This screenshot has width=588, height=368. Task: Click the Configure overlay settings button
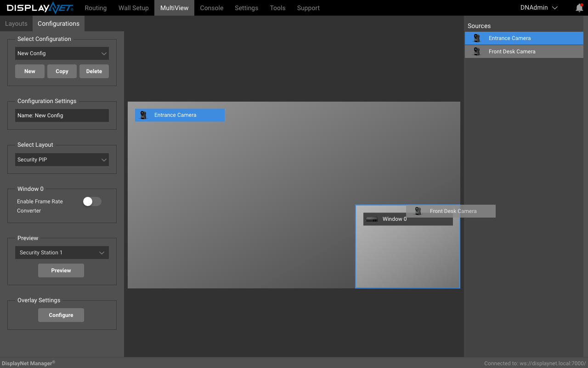61,315
